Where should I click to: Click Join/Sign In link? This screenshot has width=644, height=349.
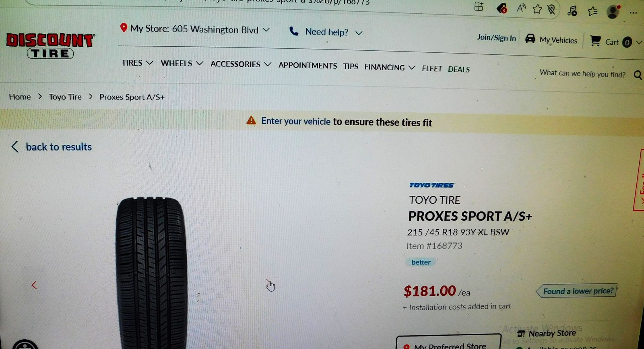[496, 37]
